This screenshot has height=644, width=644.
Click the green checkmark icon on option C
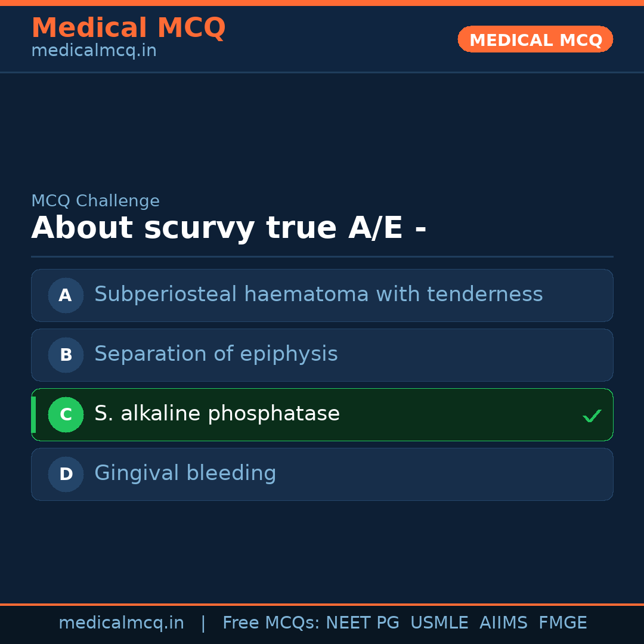pyautogui.click(x=592, y=415)
